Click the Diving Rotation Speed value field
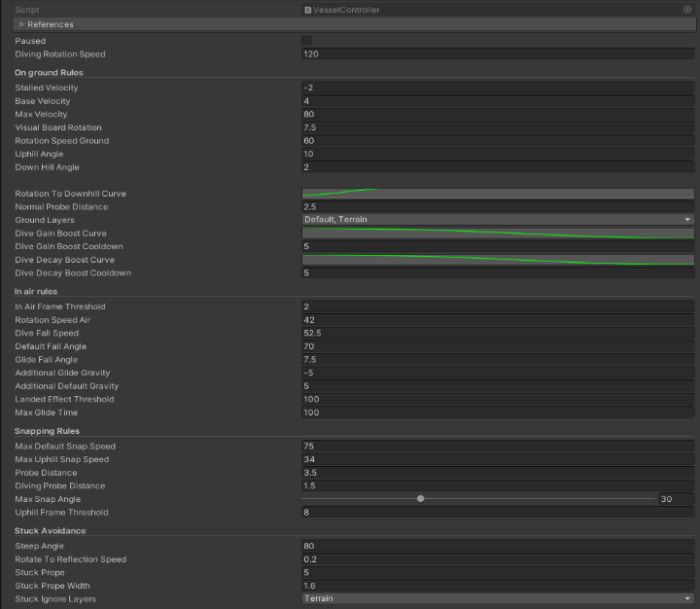 coord(497,54)
